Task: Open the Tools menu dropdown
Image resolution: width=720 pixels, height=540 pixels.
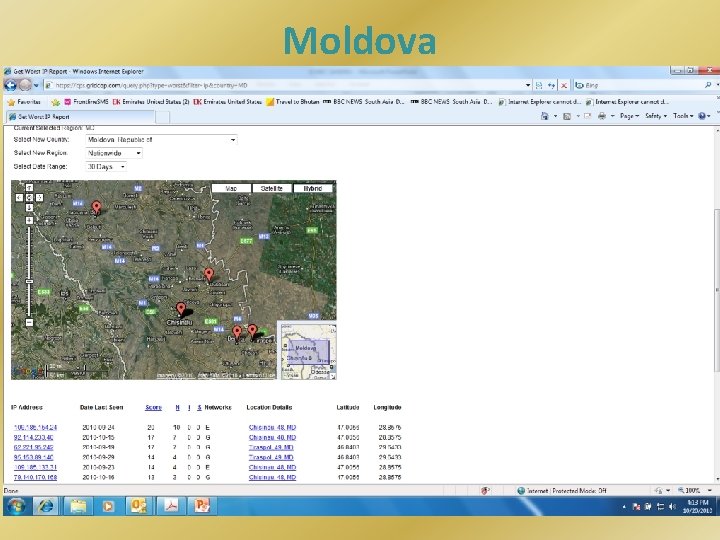Action: (x=683, y=116)
